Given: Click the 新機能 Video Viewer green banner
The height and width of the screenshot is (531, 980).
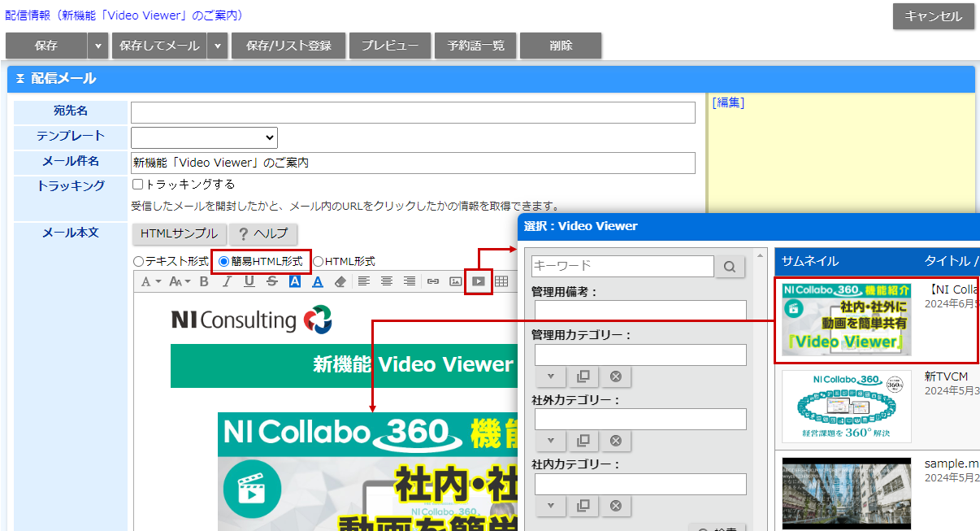Looking at the screenshot, I should pos(344,365).
